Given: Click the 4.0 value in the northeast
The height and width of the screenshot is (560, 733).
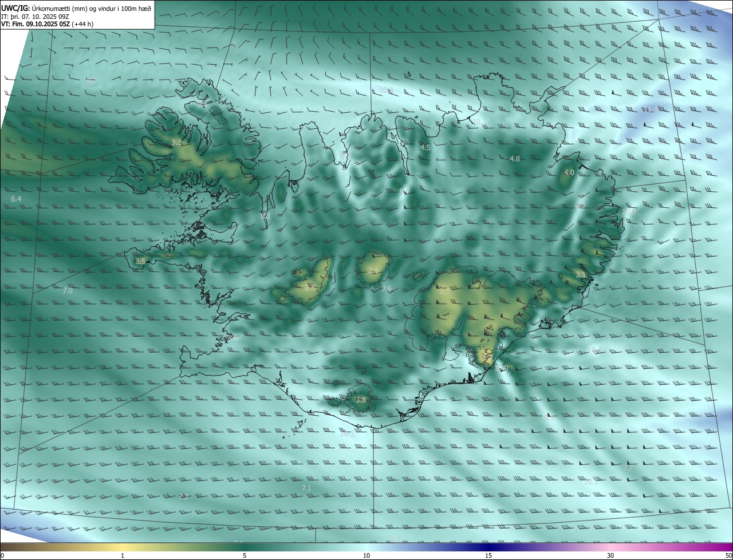Looking at the screenshot, I should point(569,172).
